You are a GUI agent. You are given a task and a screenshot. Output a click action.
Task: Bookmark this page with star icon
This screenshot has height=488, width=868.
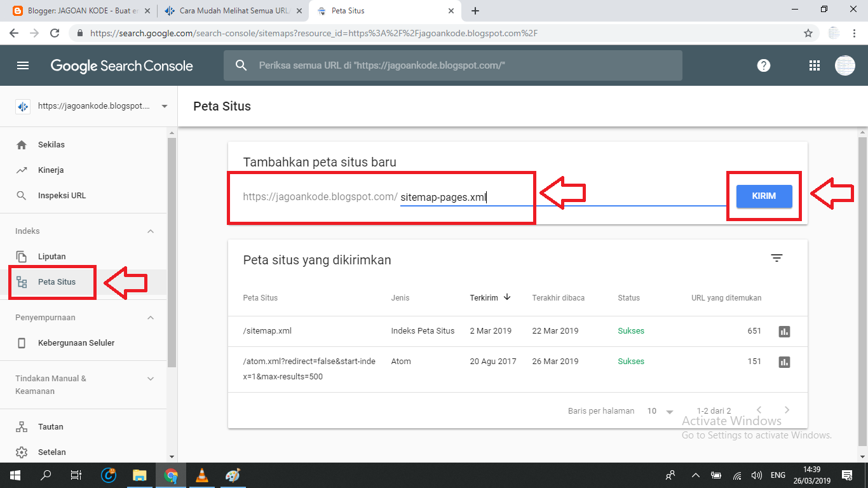point(808,33)
